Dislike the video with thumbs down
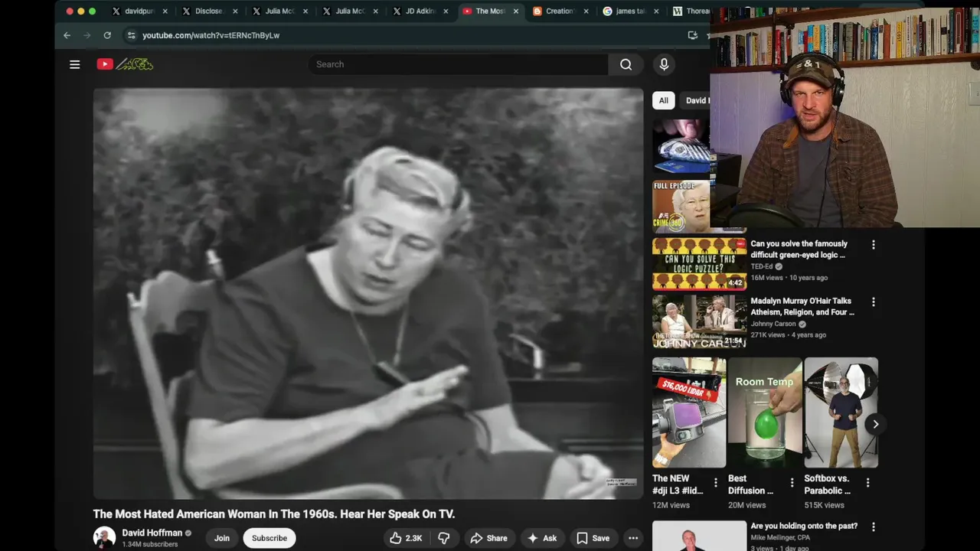Viewport: 980px width, 551px height. pyautogui.click(x=443, y=538)
